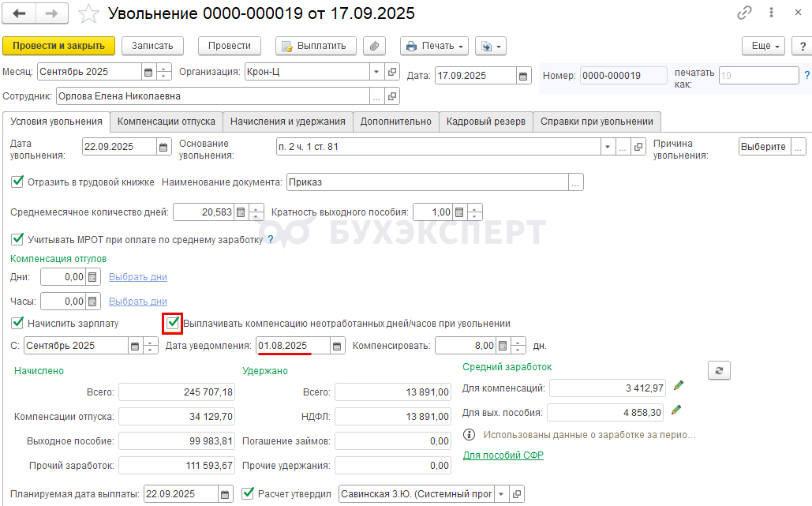Toggle Расчет утвердил checkbox

(248, 493)
